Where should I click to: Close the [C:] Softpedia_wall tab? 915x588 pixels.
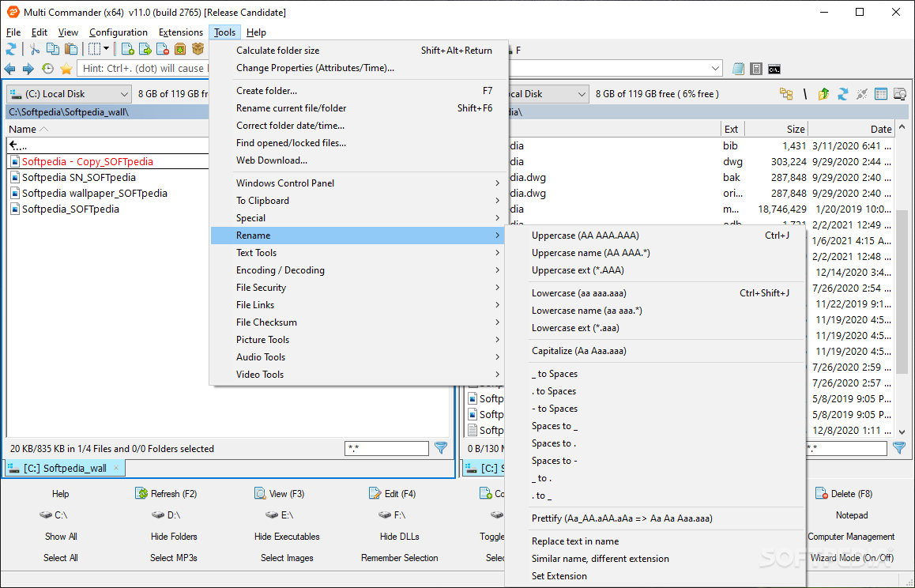coord(116,468)
